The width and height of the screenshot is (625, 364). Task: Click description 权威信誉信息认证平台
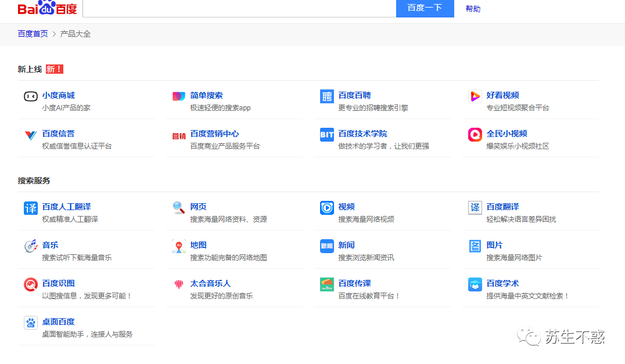tap(77, 146)
